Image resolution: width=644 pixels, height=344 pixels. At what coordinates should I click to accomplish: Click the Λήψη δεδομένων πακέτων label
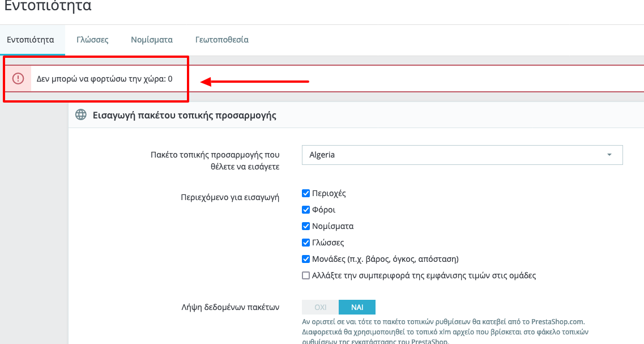[231, 307]
